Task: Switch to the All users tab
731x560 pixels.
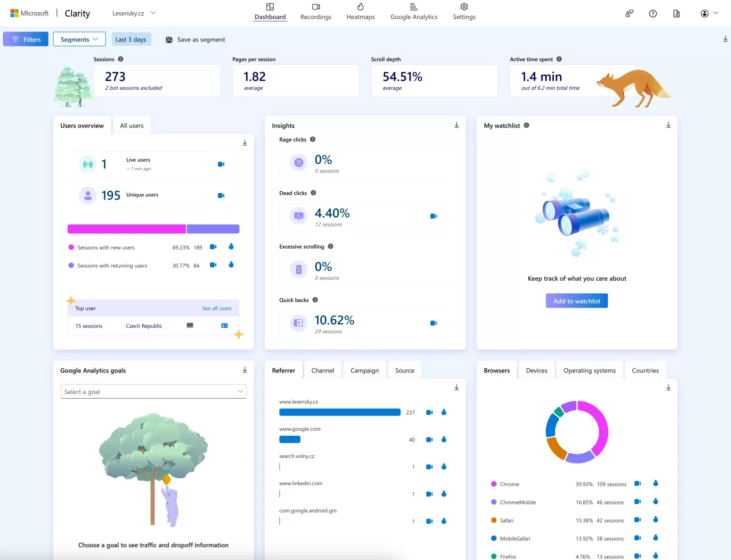Action: coord(132,126)
